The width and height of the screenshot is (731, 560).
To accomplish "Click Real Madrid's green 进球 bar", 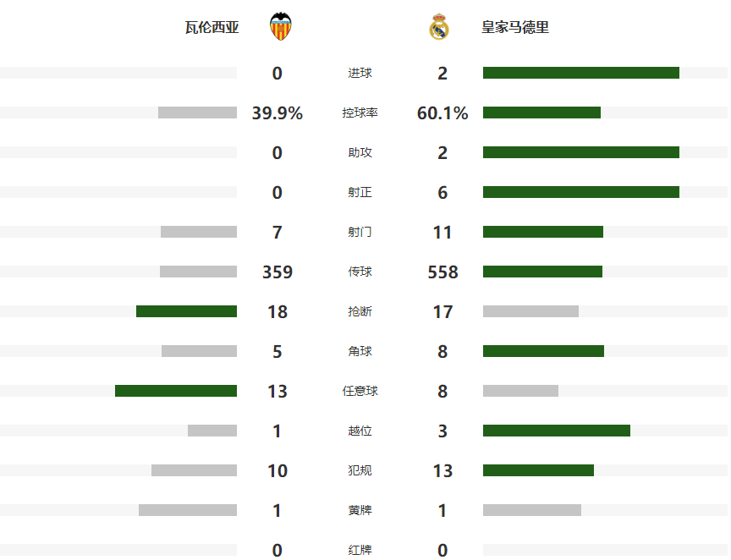I will [x=581, y=73].
